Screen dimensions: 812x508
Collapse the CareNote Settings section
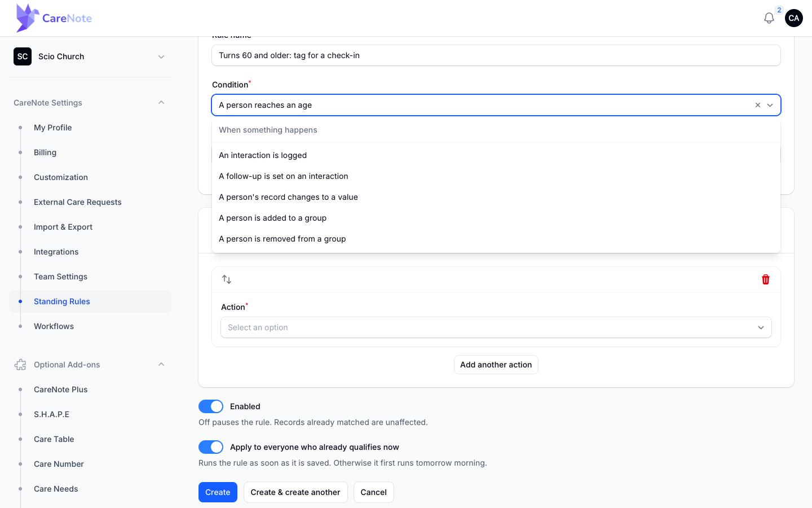click(161, 103)
